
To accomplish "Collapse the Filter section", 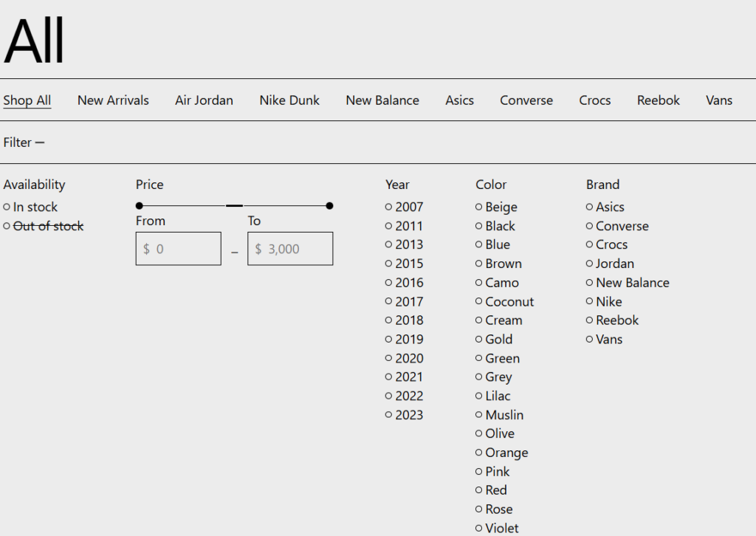I will tap(24, 142).
